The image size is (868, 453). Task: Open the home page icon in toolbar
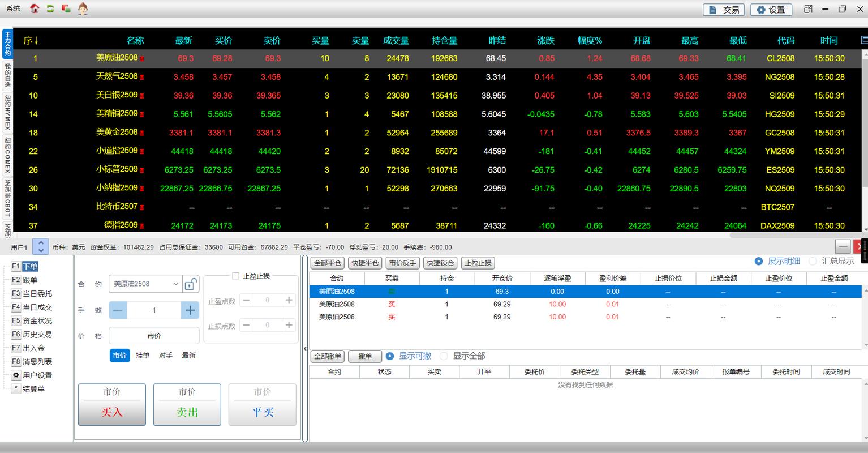pyautogui.click(x=33, y=8)
